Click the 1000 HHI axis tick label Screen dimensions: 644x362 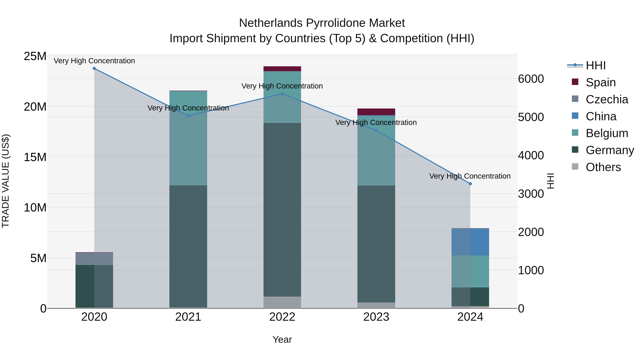click(531, 270)
